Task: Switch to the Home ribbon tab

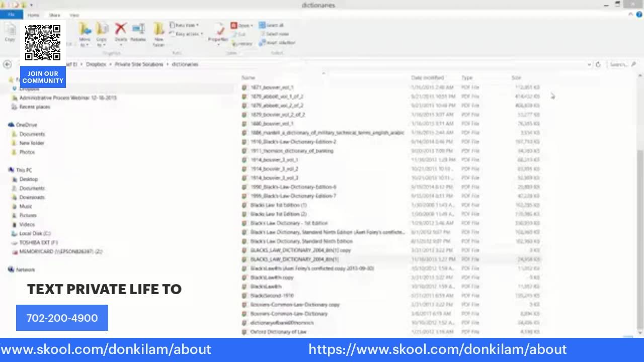Action: 33,15
